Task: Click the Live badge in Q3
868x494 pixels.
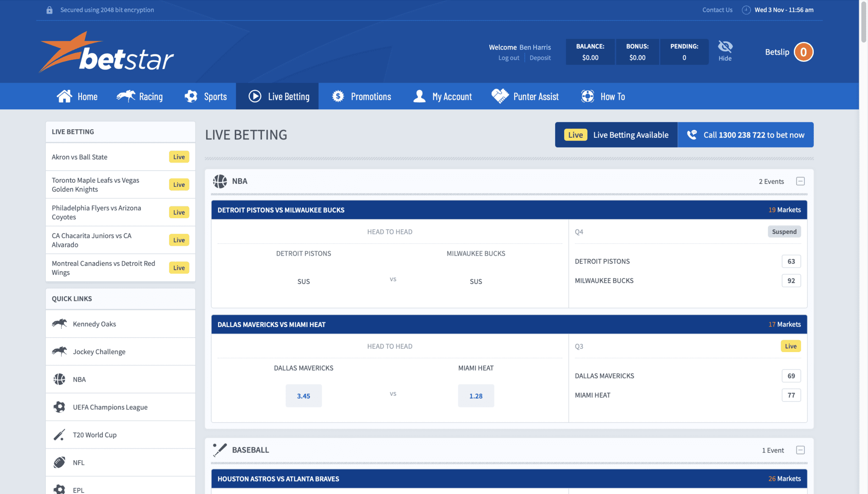Action: click(x=790, y=346)
